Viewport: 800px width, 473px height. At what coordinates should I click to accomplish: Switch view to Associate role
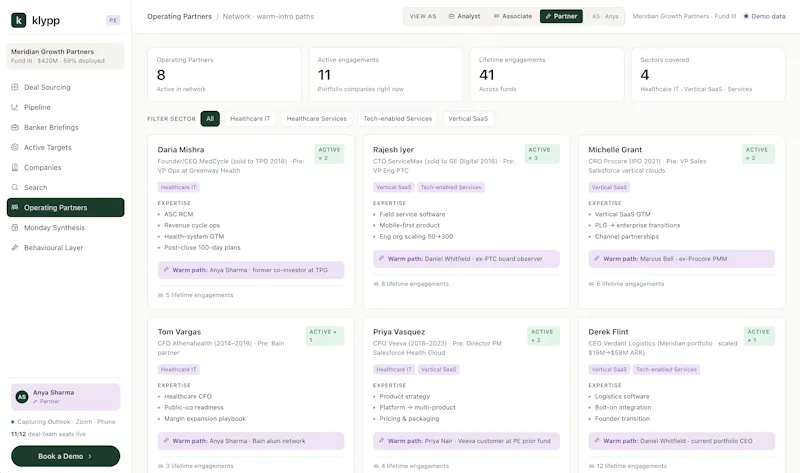(513, 16)
